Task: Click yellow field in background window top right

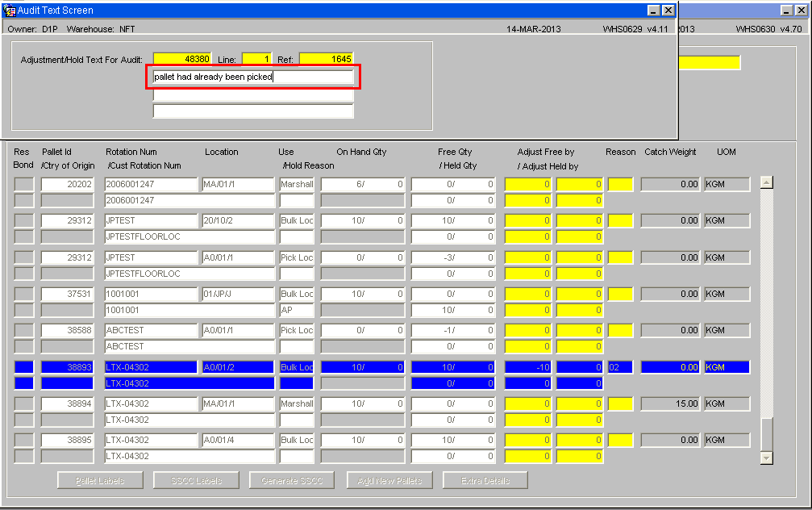Action: click(x=710, y=63)
